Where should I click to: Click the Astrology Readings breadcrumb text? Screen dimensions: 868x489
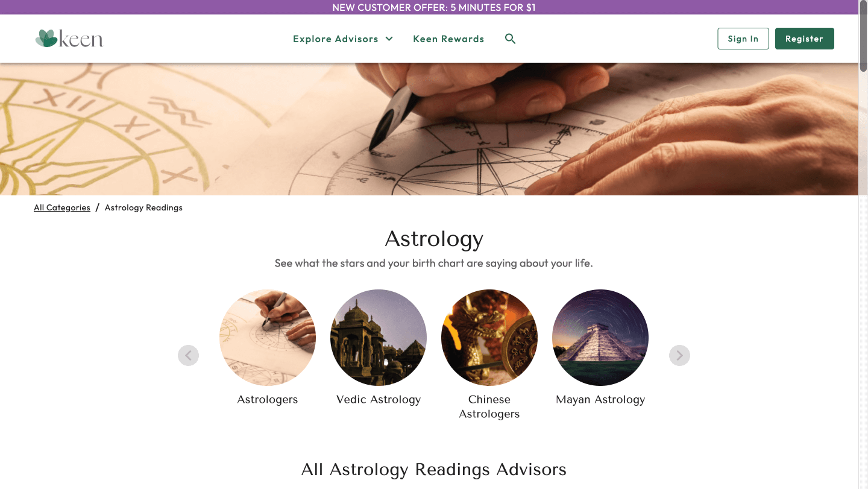pos(143,207)
